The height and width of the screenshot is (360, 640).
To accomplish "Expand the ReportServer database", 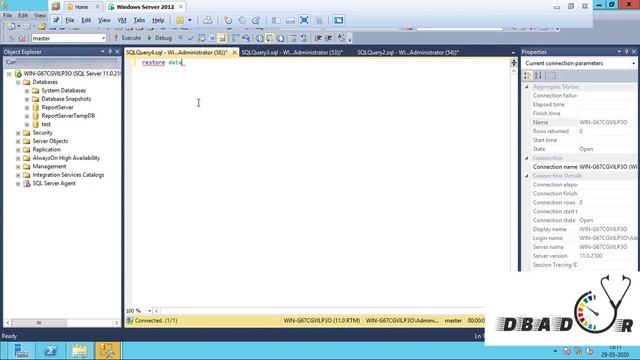I will (27, 108).
